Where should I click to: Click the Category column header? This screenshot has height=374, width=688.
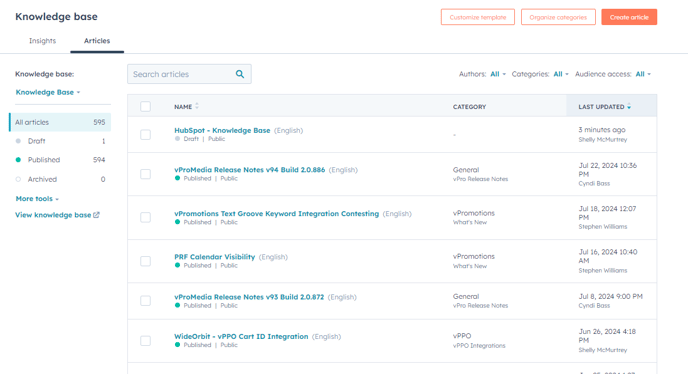[x=469, y=107]
